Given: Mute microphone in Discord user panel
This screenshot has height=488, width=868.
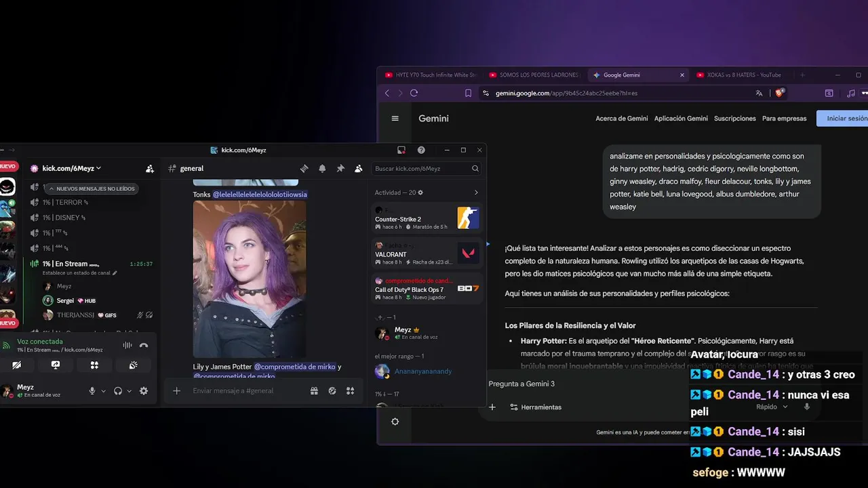Looking at the screenshot, I should pos(92,391).
